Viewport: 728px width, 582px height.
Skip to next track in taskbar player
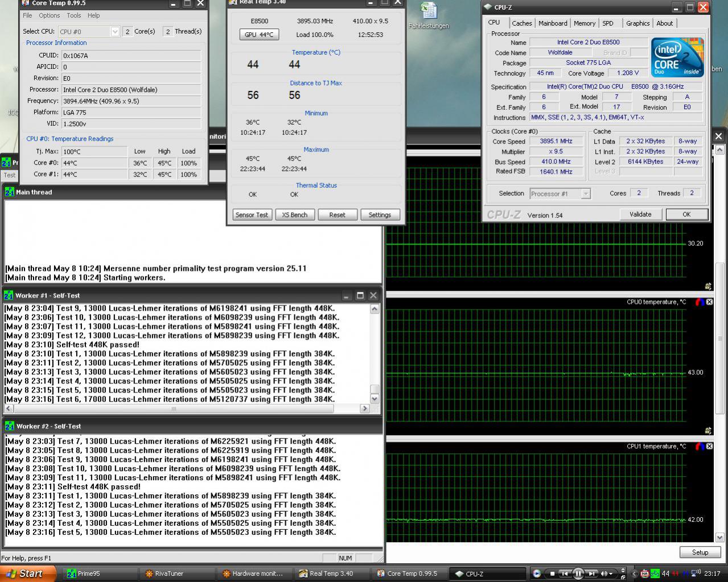(591, 573)
